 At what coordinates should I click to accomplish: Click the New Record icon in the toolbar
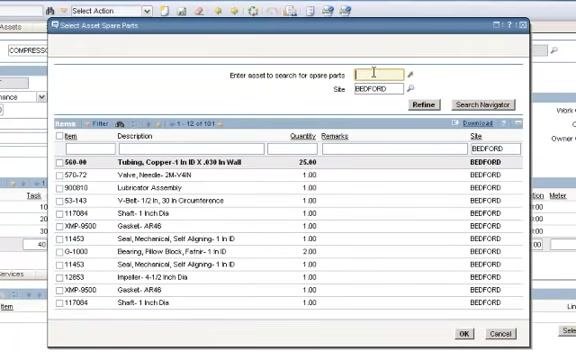point(164,11)
